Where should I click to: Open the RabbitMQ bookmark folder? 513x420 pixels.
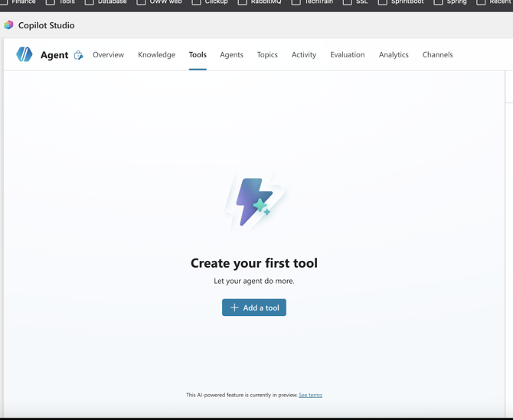(259, 2)
